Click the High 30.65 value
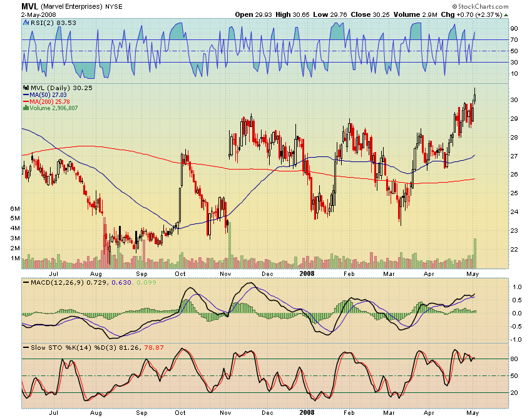This screenshot has width=532, height=418. point(292,14)
